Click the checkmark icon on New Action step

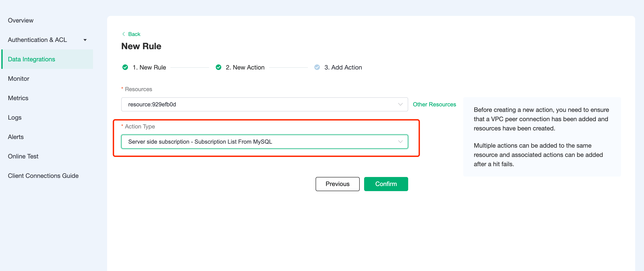click(218, 67)
